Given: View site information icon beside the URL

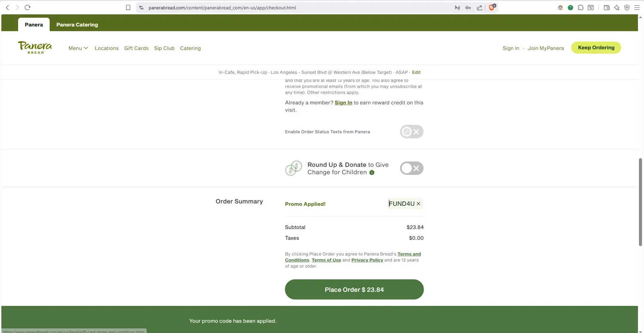Looking at the screenshot, I should click(x=141, y=8).
